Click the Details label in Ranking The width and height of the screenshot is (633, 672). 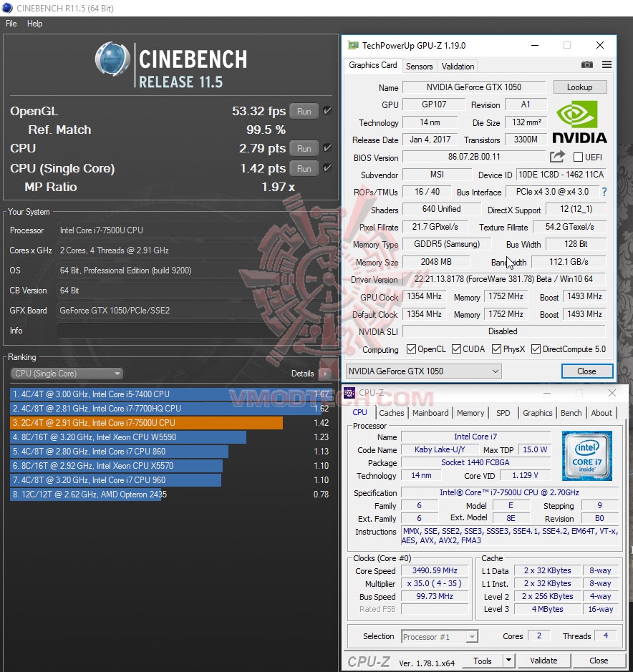302,374
